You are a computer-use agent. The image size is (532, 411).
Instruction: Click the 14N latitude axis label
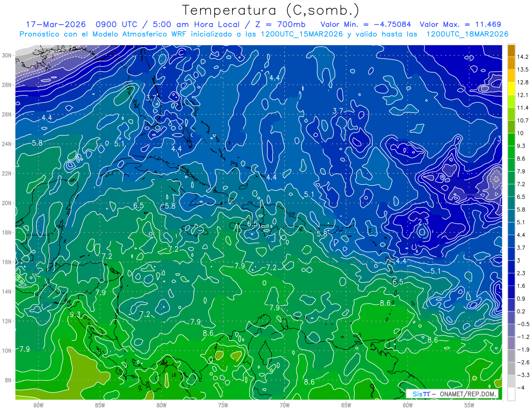point(8,291)
